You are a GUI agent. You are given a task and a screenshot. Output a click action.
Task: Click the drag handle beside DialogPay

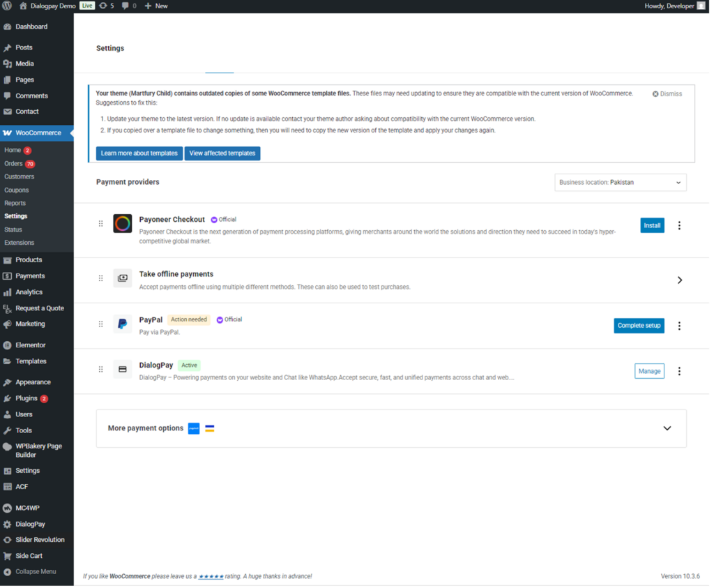tap(100, 370)
